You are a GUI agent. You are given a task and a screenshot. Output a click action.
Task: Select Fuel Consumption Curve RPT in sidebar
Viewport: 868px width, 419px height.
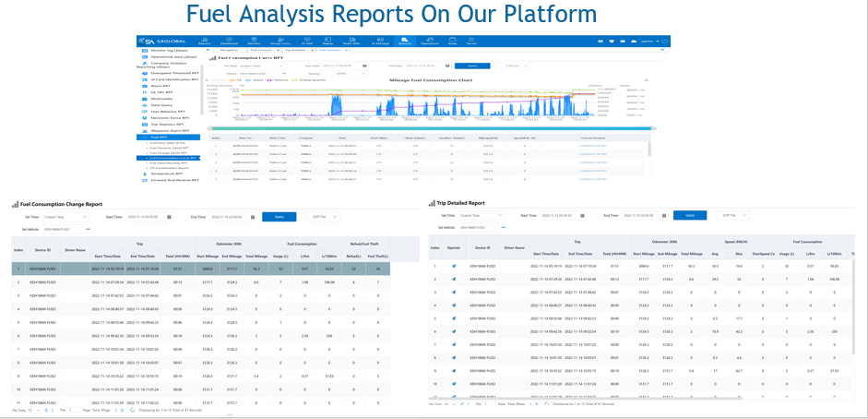(177, 157)
